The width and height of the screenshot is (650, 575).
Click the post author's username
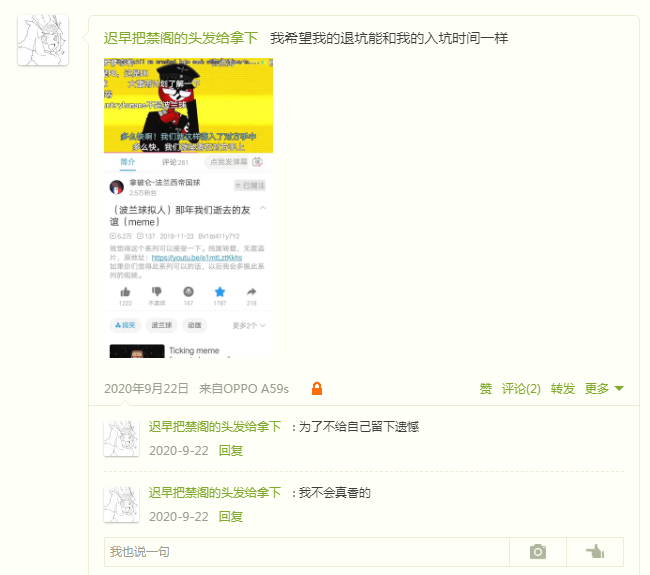pyautogui.click(x=181, y=38)
